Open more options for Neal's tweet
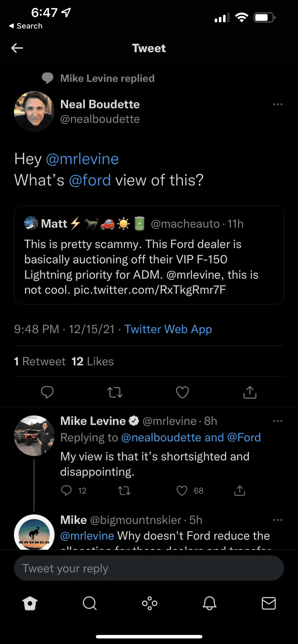 [278, 104]
